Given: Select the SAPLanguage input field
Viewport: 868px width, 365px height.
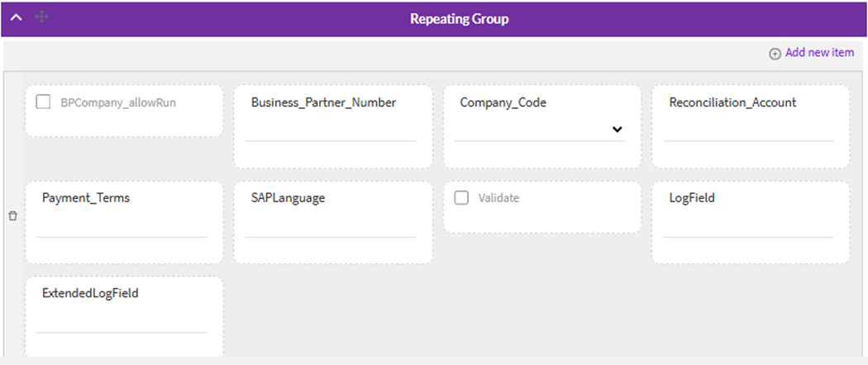Looking at the screenshot, I should (x=331, y=226).
